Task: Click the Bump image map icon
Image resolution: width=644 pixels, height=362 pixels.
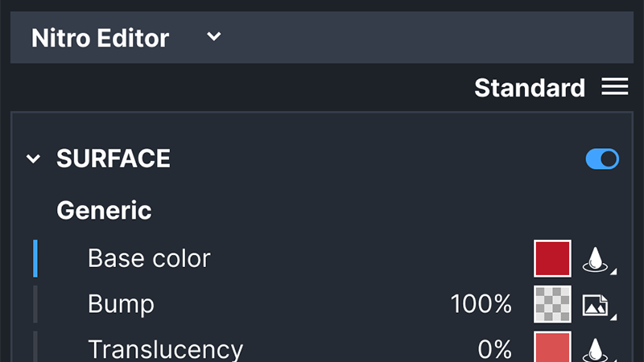Action: click(595, 305)
